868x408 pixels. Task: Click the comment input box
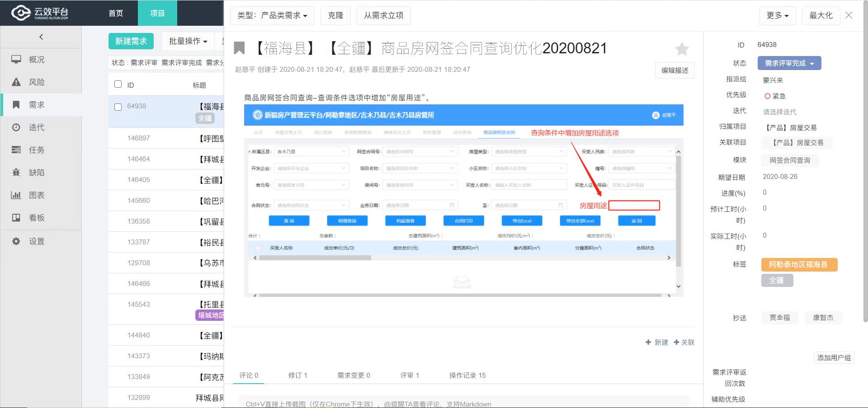pyautogui.click(x=464, y=402)
